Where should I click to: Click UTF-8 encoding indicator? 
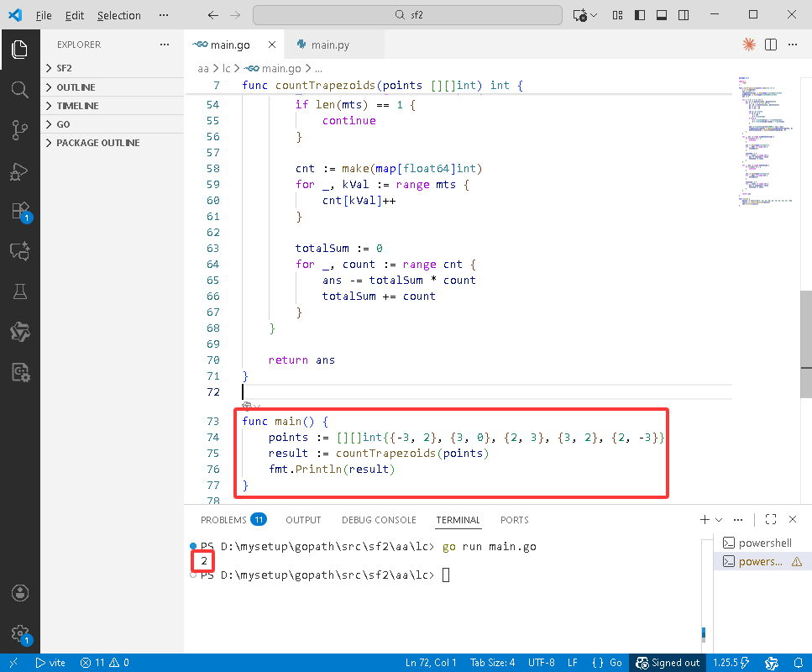(541, 663)
